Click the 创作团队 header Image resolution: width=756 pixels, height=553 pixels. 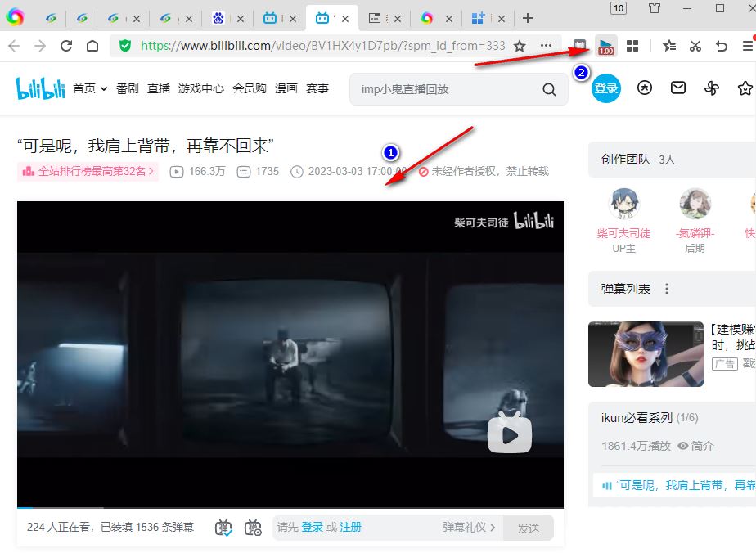click(x=625, y=159)
